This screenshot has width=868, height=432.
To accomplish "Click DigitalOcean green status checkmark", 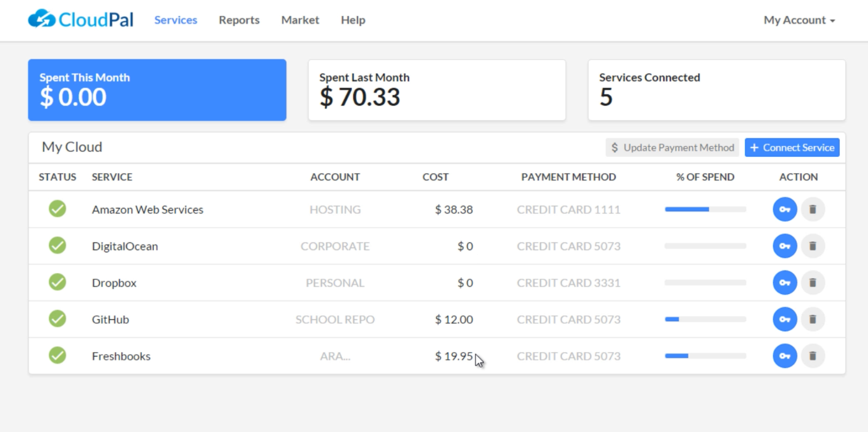I will (x=58, y=245).
